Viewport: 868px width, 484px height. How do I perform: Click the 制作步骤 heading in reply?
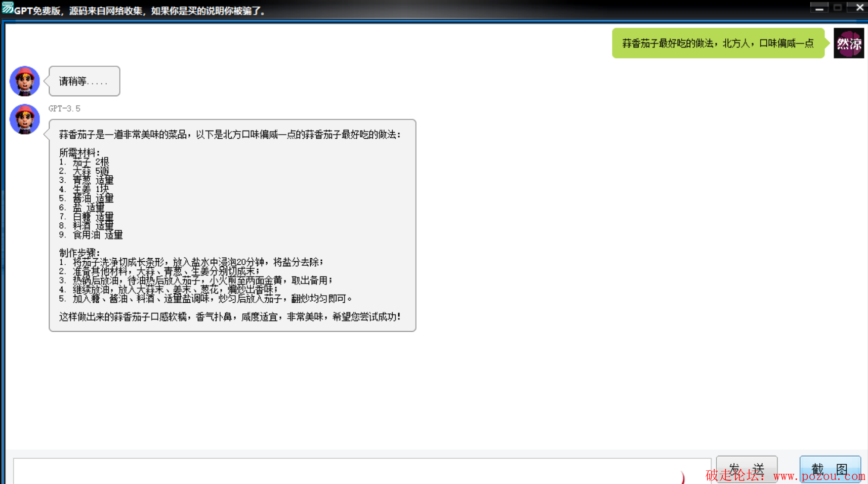point(79,253)
